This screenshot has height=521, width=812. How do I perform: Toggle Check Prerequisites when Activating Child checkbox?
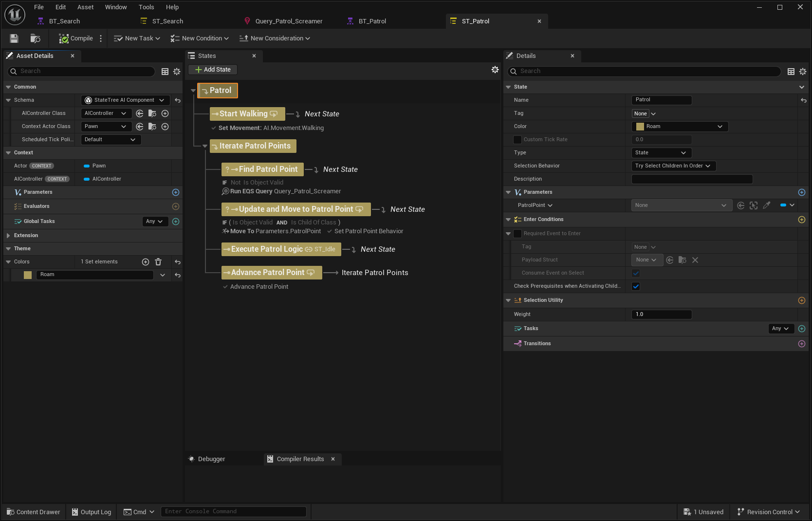636,286
